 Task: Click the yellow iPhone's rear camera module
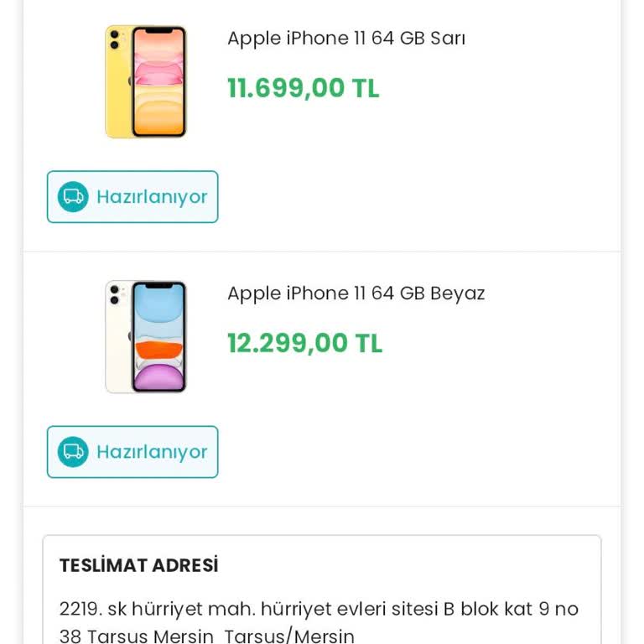coord(115,39)
